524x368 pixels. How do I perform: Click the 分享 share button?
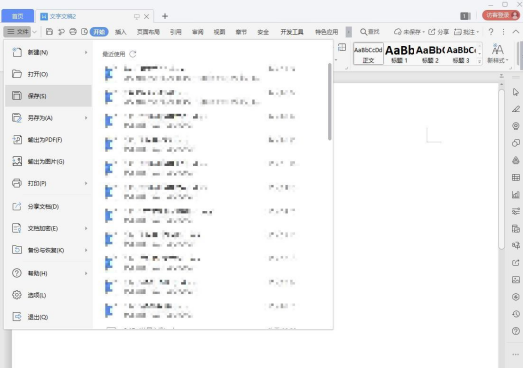438,32
